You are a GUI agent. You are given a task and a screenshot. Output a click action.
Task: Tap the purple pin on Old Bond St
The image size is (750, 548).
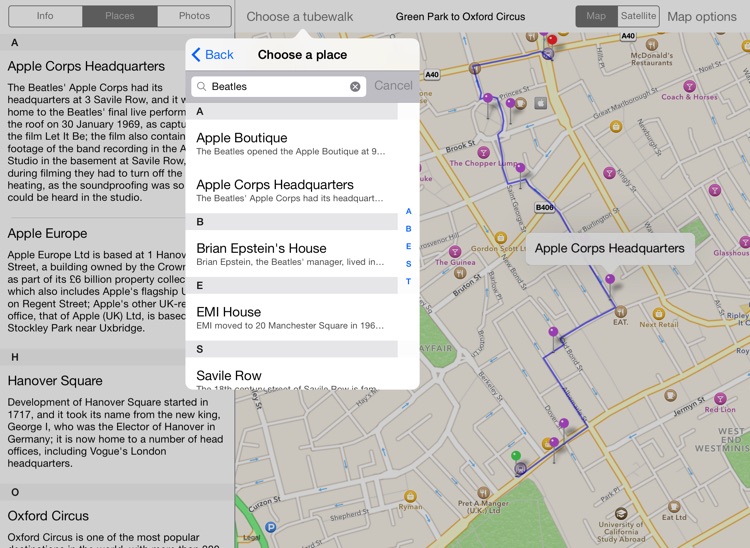click(553, 332)
